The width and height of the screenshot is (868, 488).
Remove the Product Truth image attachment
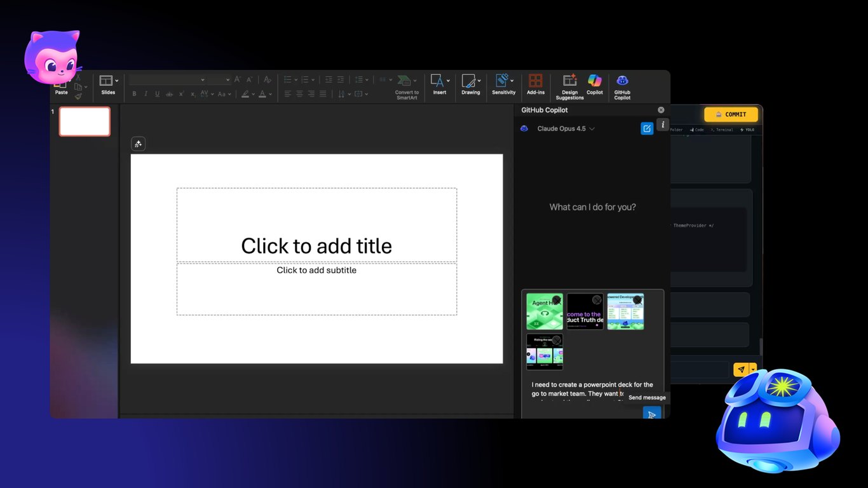coord(597,300)
